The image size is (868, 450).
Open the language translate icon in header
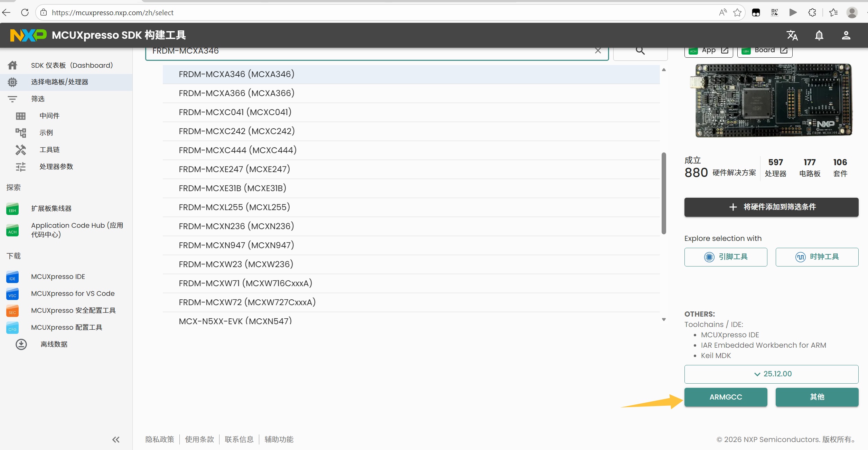point(792,35)
